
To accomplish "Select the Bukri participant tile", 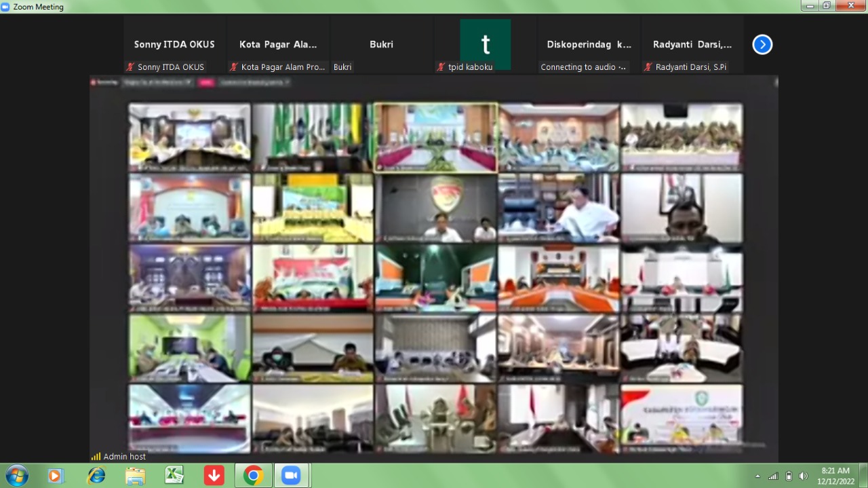I will click(381, 45).
